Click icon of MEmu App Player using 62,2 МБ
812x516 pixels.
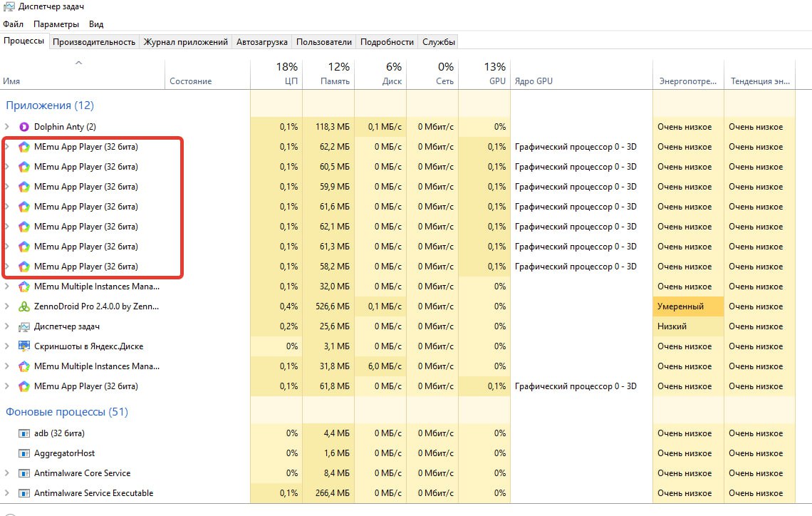click(24, 147)
